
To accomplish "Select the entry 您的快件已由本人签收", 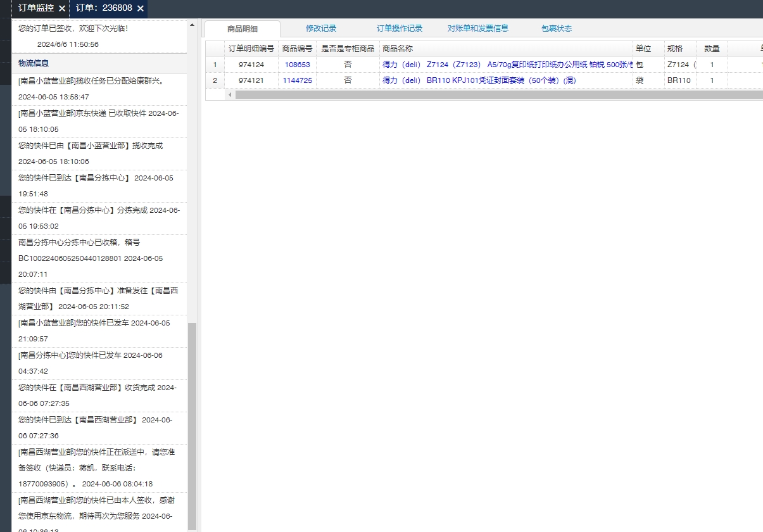I will 99,512.
